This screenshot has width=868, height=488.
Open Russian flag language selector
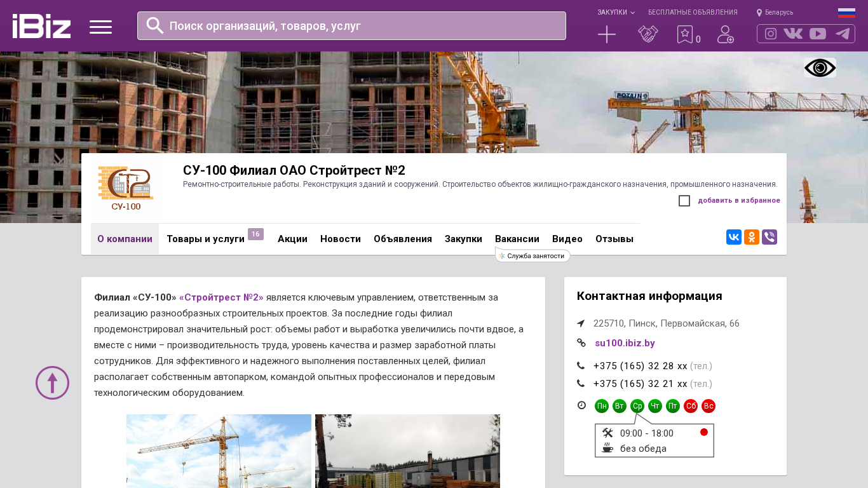846,12
